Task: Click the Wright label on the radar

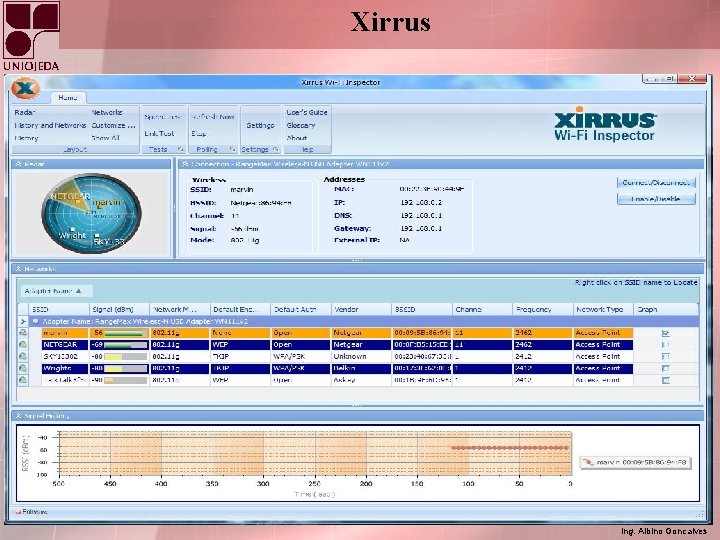Action: (72, 235)
